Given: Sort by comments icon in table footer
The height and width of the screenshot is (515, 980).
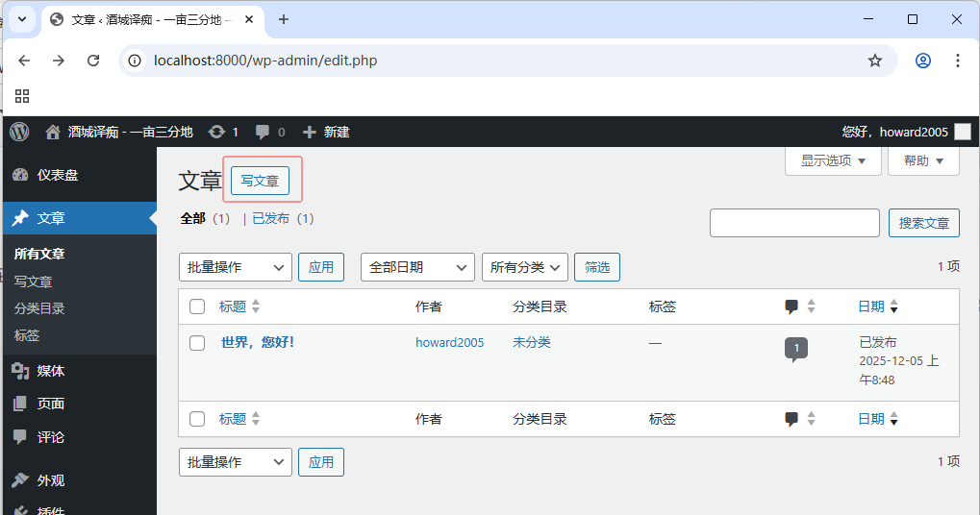Looking at the screenshot, I should pos(792,419).
